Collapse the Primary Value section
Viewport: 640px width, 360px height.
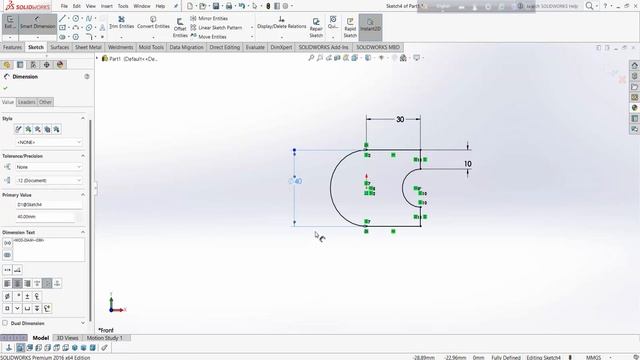[x=83, y=195]
